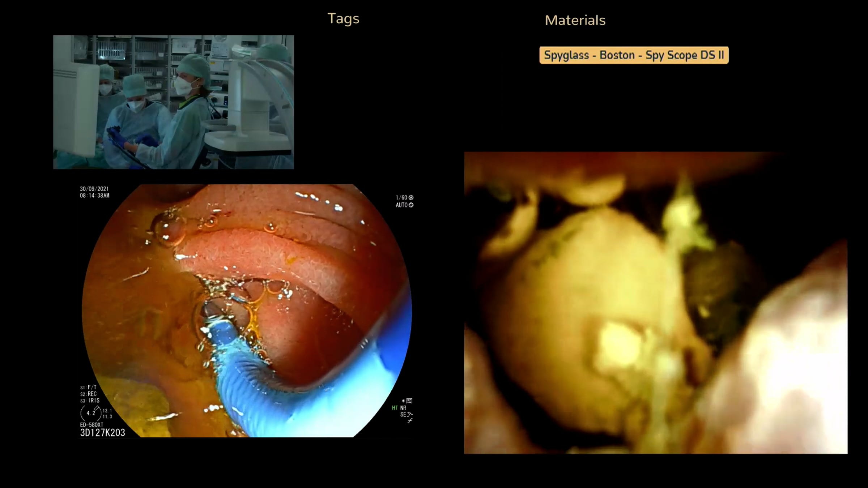Click the scope diameter circle indicator 4.2

pyautogui.click(x=90, y=413)
